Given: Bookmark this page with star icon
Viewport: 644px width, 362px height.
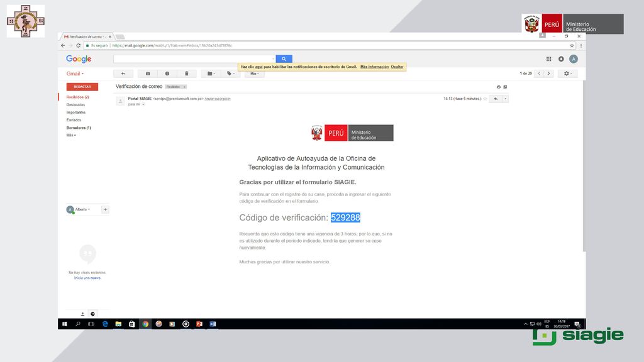Looking at the screenshot, I should [x=572, y=45].
